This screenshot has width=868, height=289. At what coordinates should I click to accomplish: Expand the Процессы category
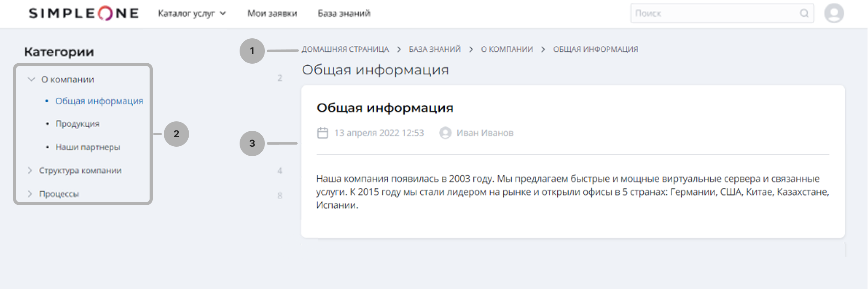30,194
